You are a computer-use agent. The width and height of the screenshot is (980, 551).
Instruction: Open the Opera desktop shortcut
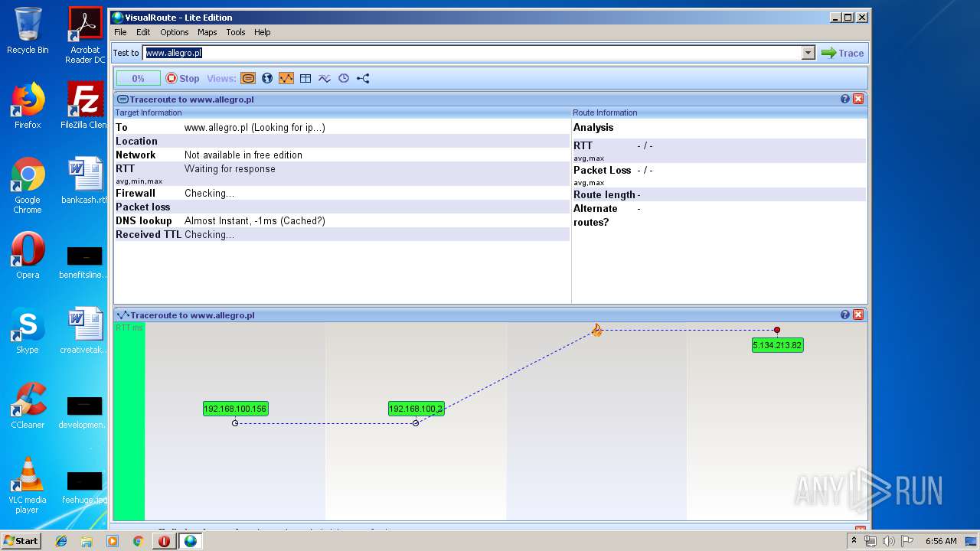coord(28,256)
